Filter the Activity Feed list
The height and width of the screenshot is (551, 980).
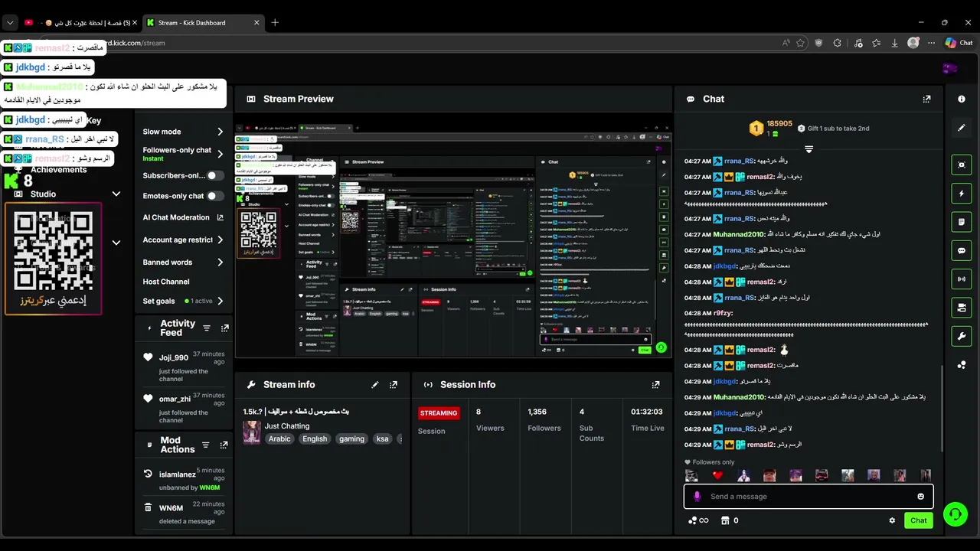click(x=206, y=328)
